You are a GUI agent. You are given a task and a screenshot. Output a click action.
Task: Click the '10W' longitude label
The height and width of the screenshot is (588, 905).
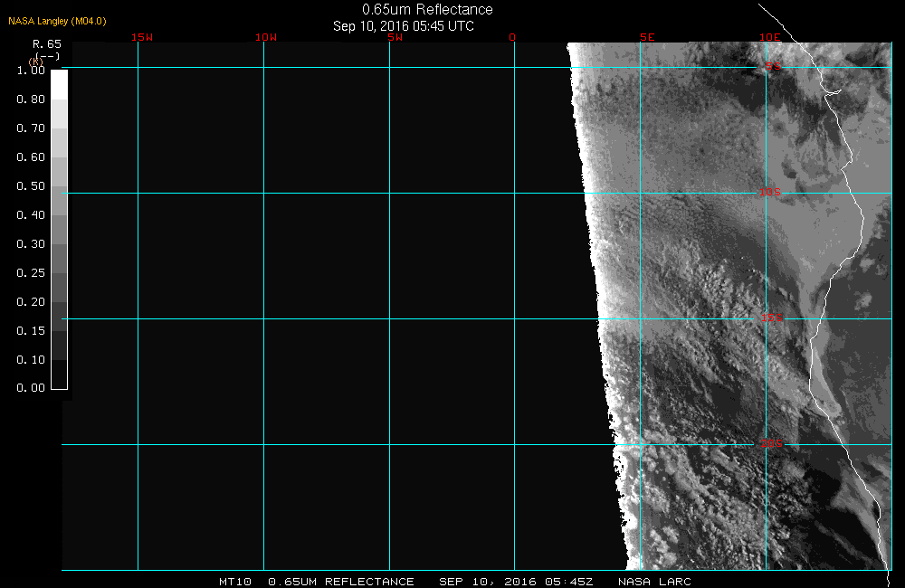pos(266,37)
